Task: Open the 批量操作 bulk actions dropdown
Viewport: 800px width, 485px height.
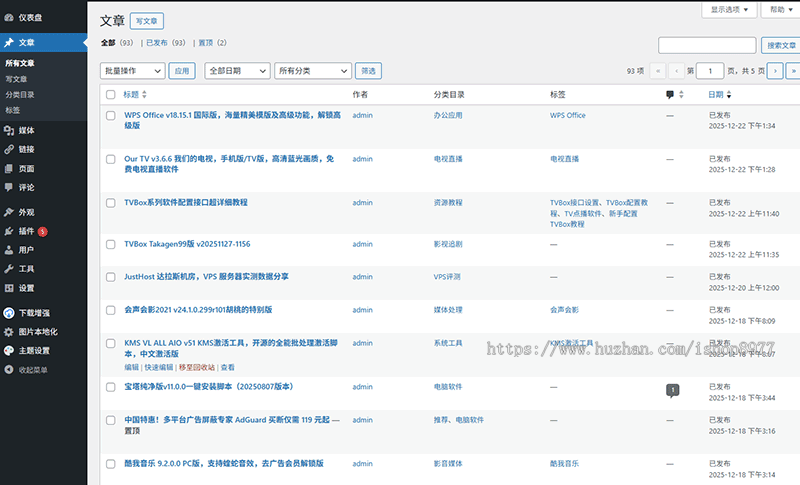Action: pyautogui.click(x=133, y=71)
